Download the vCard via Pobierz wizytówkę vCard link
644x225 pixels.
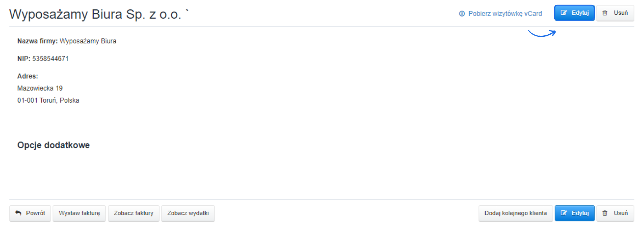(x=505, y=14)
